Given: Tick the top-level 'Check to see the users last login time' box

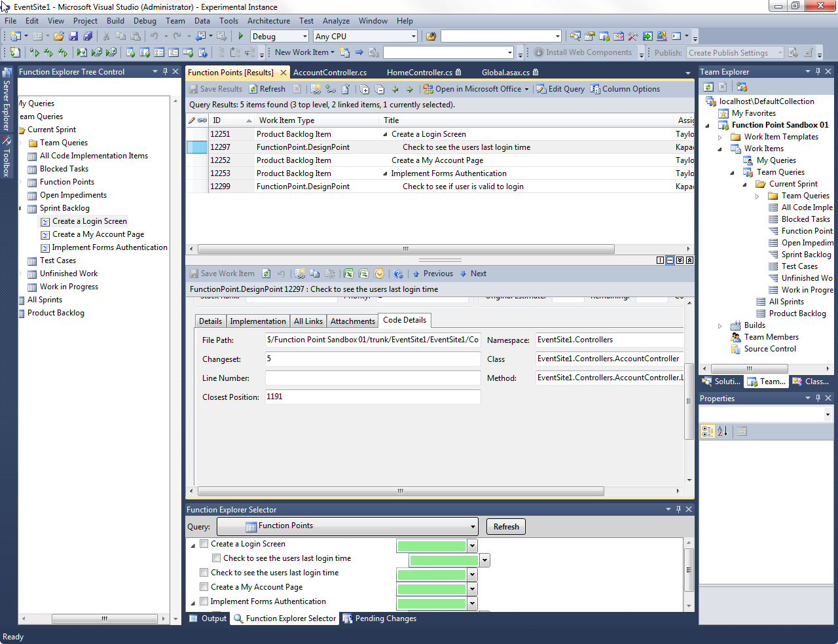Looking at the screenshot, I should 204,573.
